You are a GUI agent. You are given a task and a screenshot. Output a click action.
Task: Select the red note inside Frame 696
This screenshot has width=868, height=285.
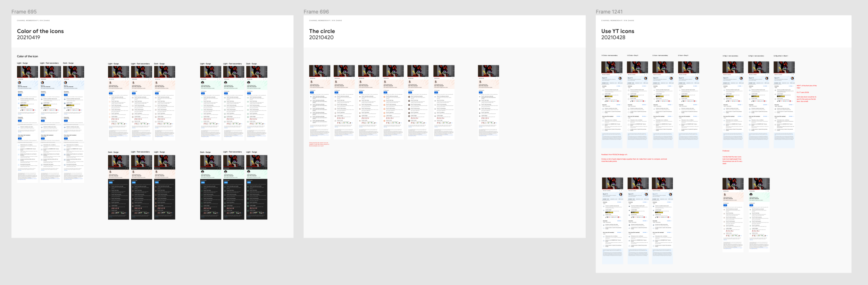point(319,144)
